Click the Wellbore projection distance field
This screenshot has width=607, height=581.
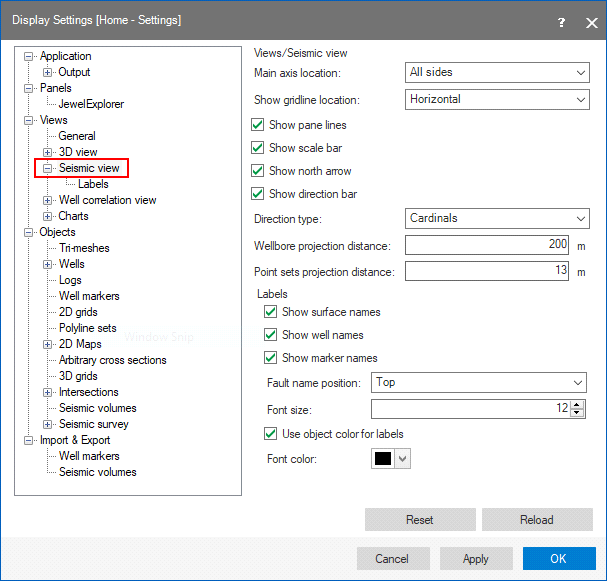(487, 245)
